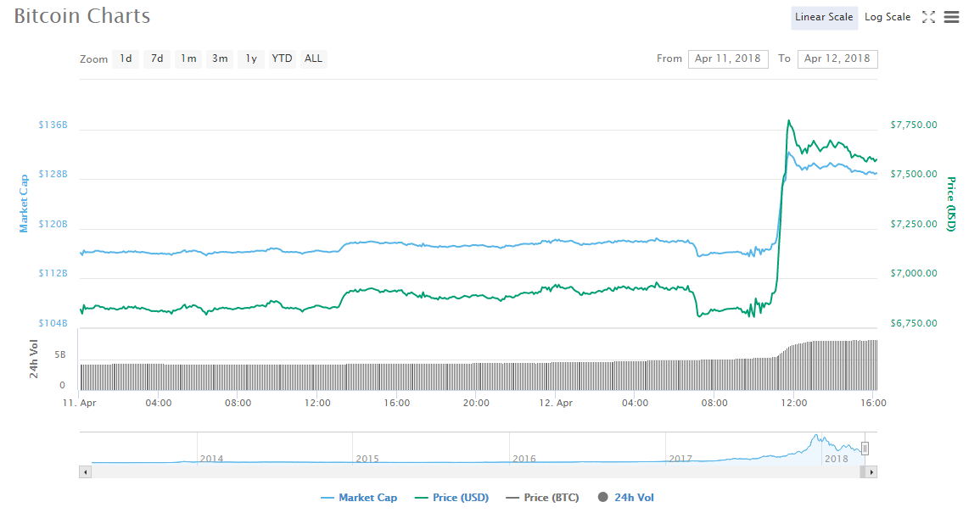Viewport: 980px width, 513px height.
Task: Edit the To date field
Action: coord(837,59)
